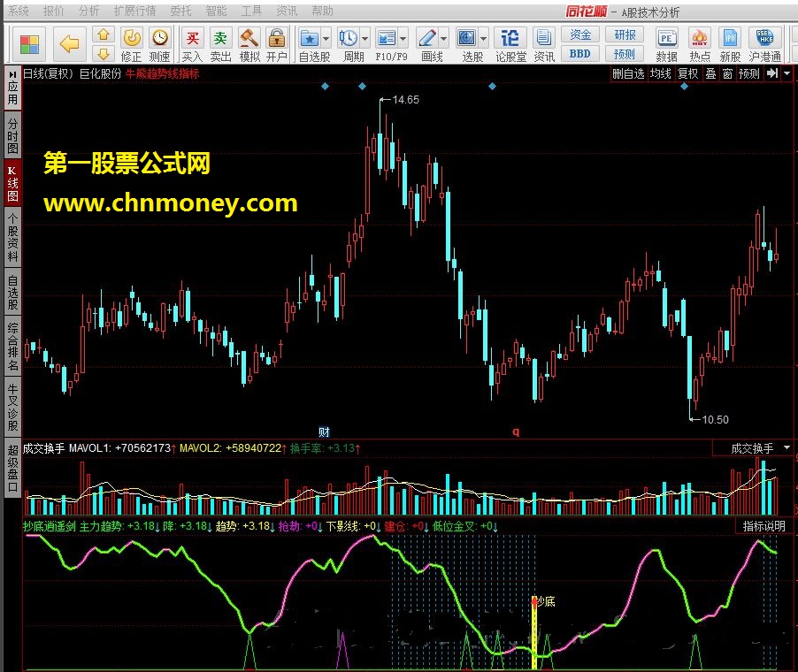Click the 资金 capital flow button

(579, 34)
